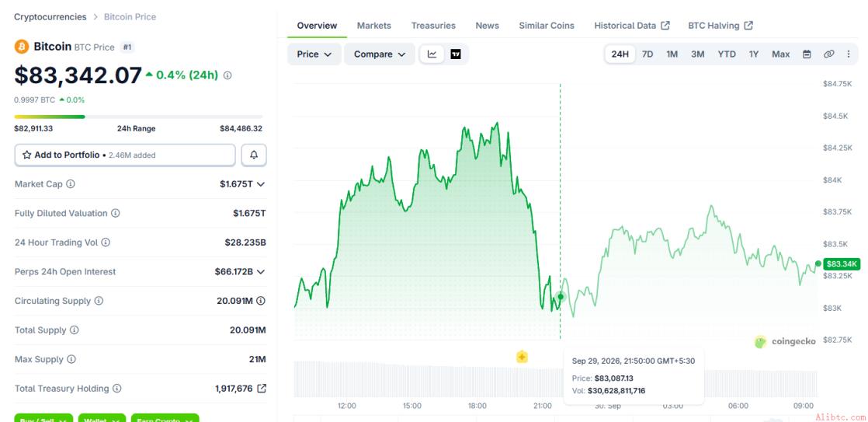This screenshot has height=422, width=868.
Task: Click the $83,342.07 price text
Action: [78, 75]
